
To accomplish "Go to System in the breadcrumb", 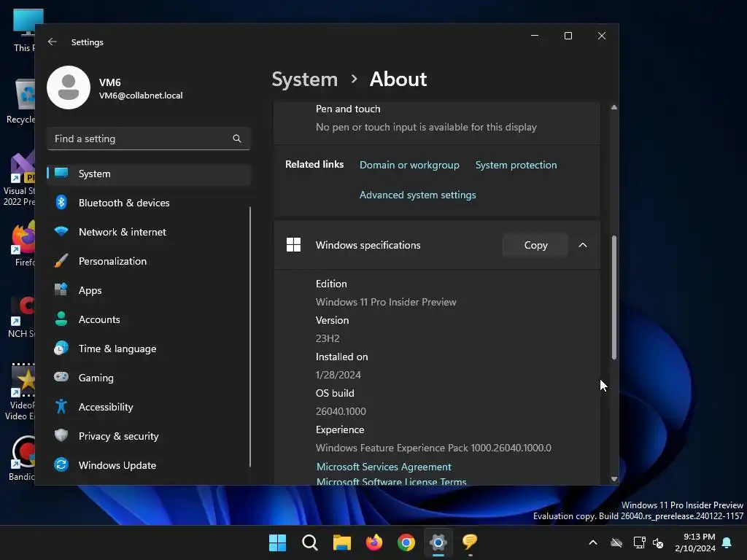I will pyautogui.click(x=304, y=79).
